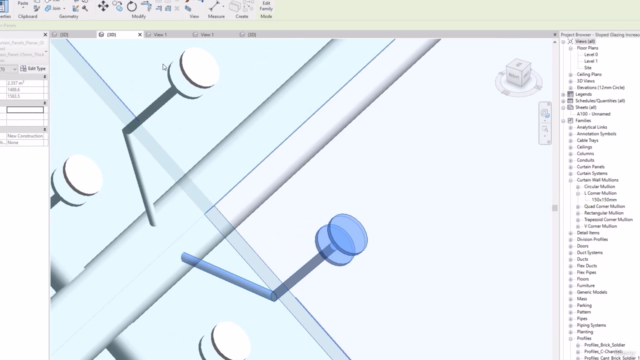Click the Edit Family button

point(266,6)
